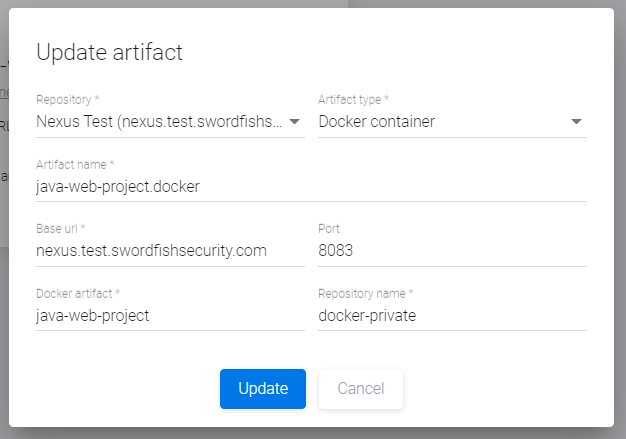The width and height of the screenshot is (626, 439).
Task: Click the 'Base url *' label
Action: [60, 229]
